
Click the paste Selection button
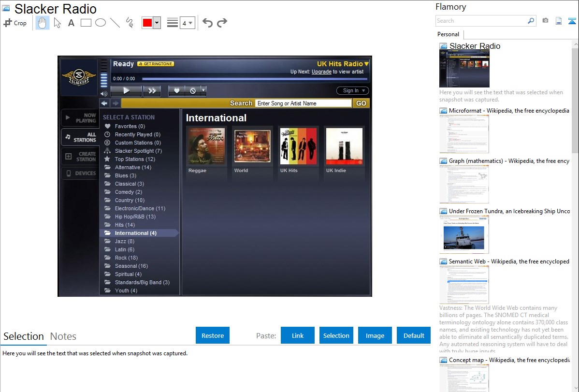[336, 335]
